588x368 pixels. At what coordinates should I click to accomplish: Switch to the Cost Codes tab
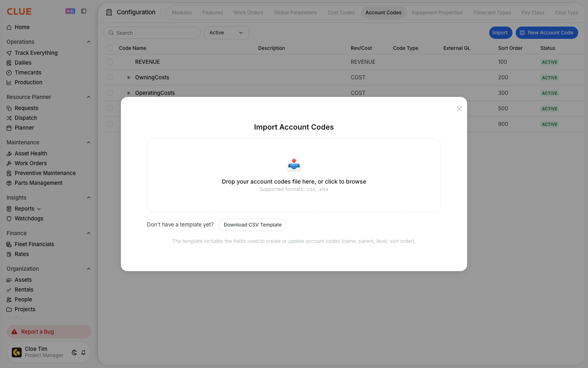point(341,13)
